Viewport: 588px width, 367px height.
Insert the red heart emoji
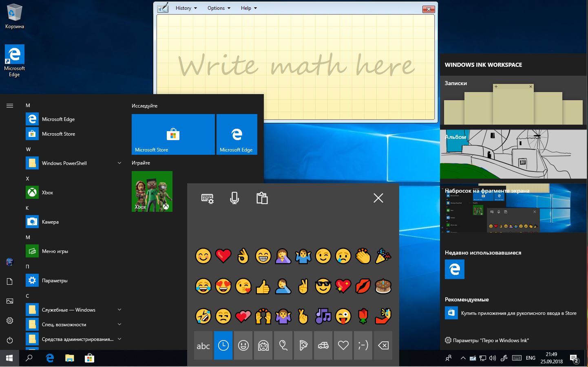(x=223, y=256)
